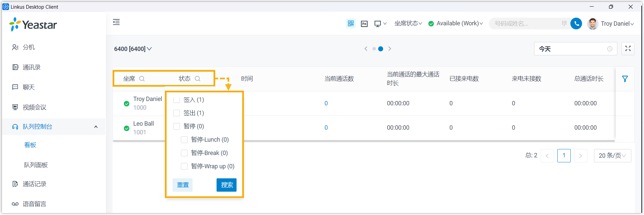
Task: Click the blue phone call button
Action: point(576,23)
